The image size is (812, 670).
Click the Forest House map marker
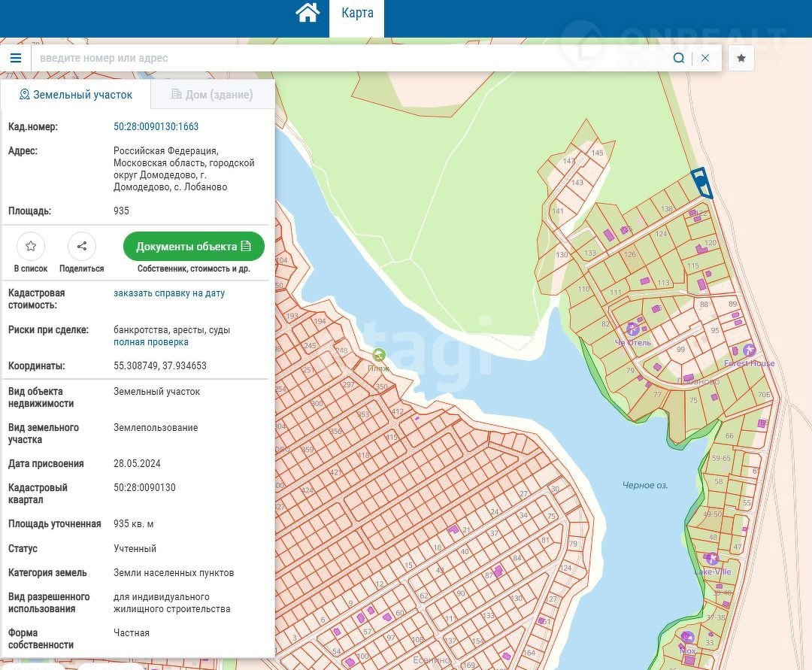click(749, 350)
